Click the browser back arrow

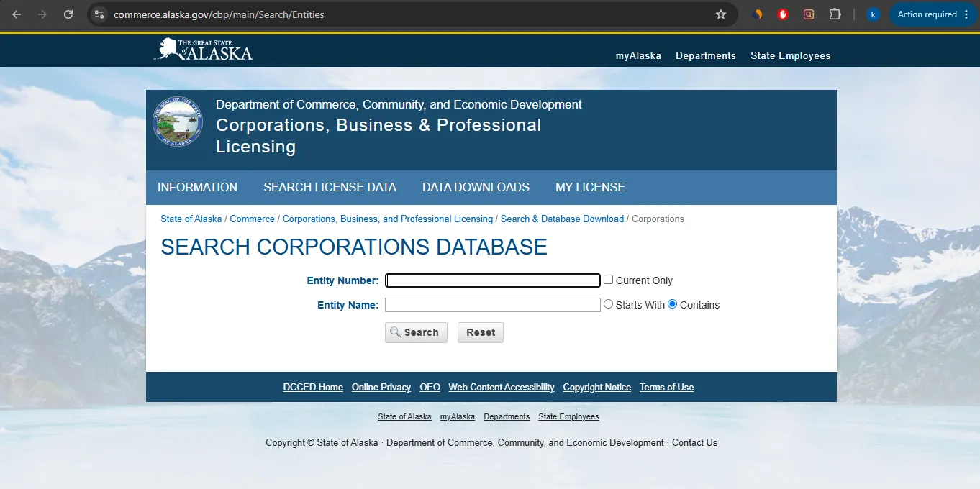click(x=17, y=14)
